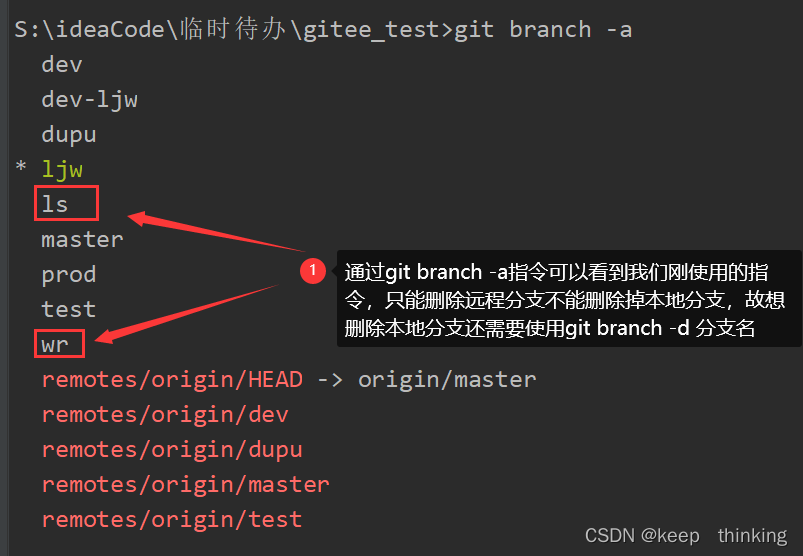
Task: Select remotes/origin/master line
Action: click(185, 485)
